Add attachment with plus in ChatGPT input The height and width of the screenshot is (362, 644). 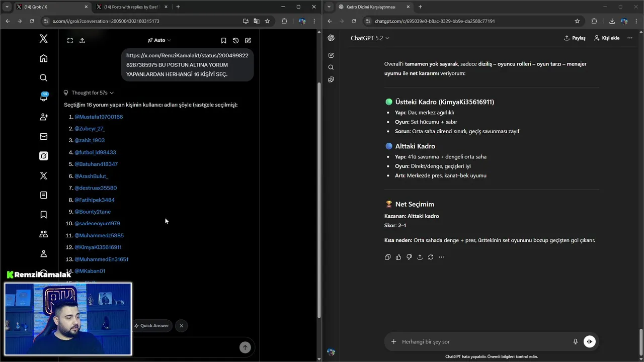click(393, 341)
